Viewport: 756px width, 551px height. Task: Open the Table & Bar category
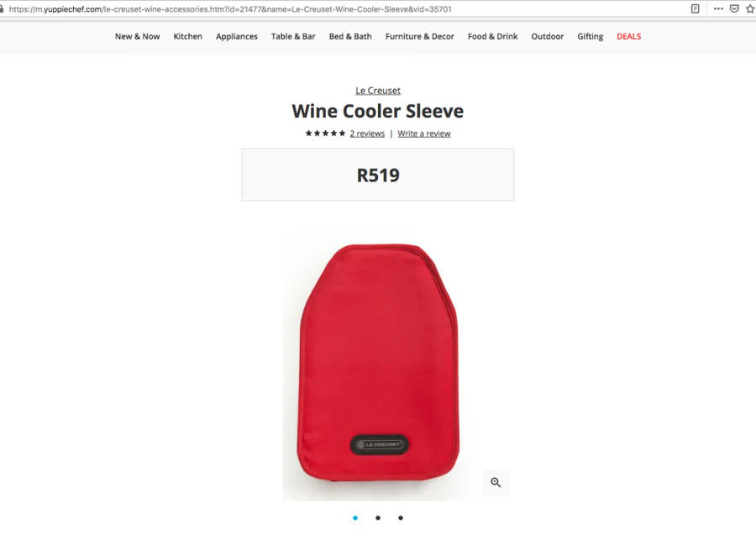pyautogui.click(x=293, y=37)
